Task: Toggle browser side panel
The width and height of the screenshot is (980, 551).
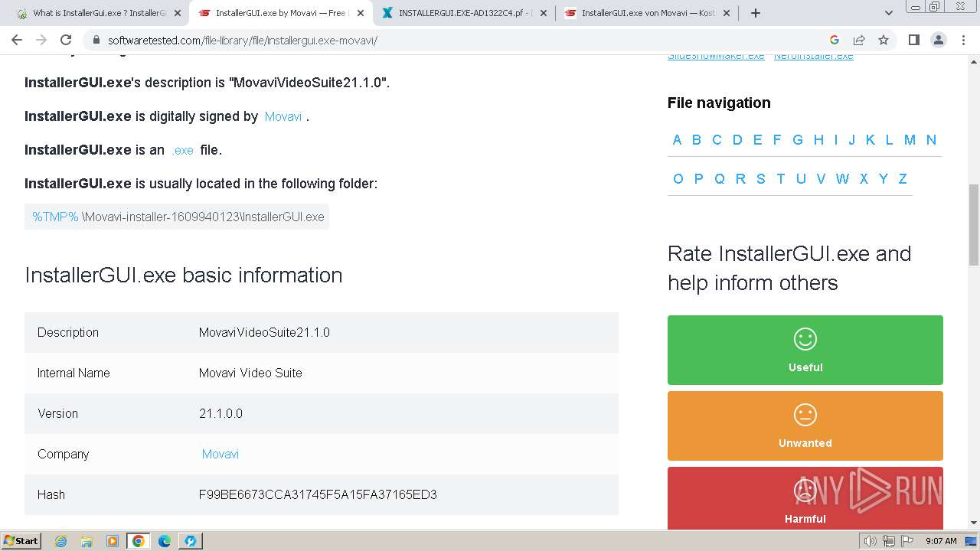Action: pyautogui.click(x=913, y=40)
